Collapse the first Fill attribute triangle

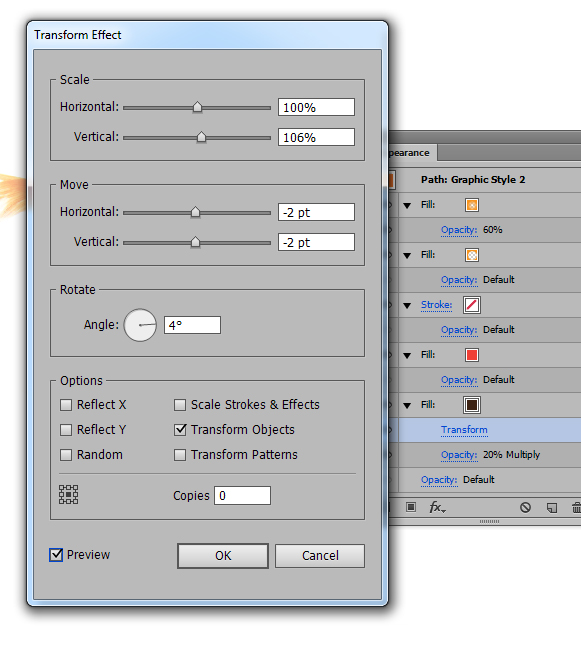407,205
